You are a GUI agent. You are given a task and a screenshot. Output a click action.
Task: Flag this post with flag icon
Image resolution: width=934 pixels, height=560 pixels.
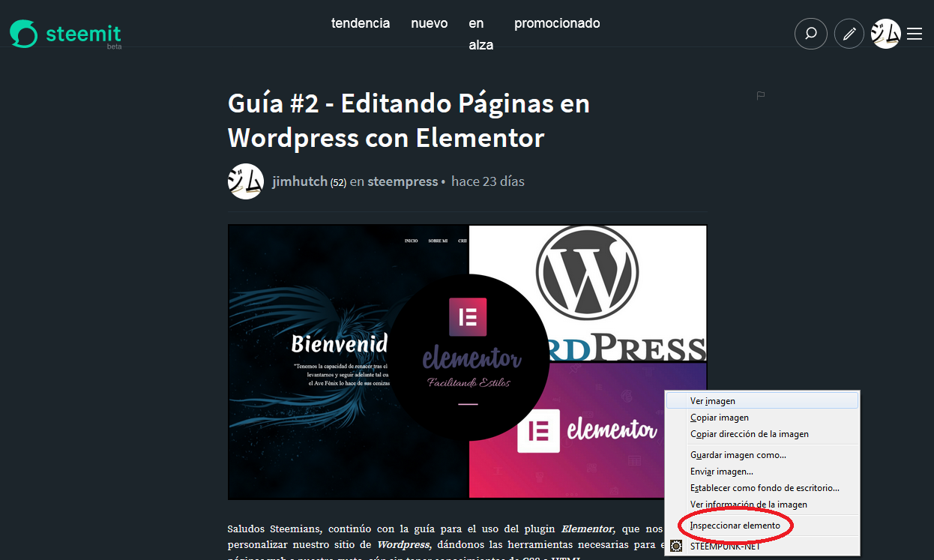point(761,95)
